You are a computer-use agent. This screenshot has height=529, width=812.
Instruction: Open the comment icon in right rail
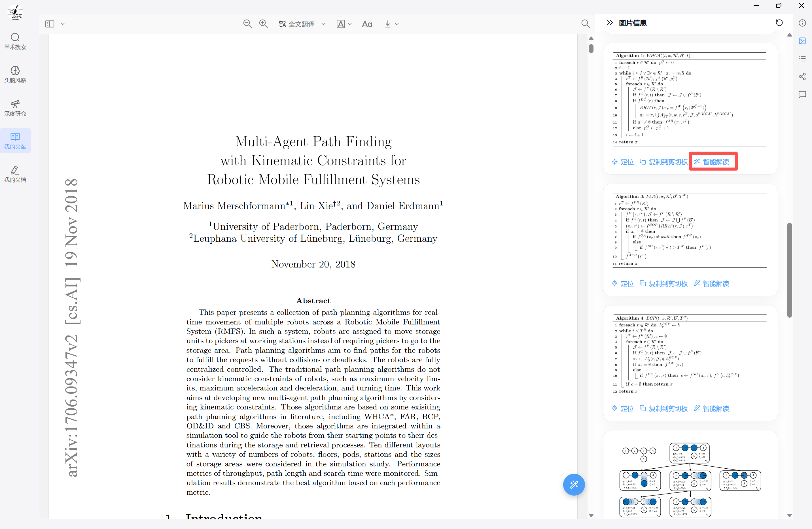802,94
